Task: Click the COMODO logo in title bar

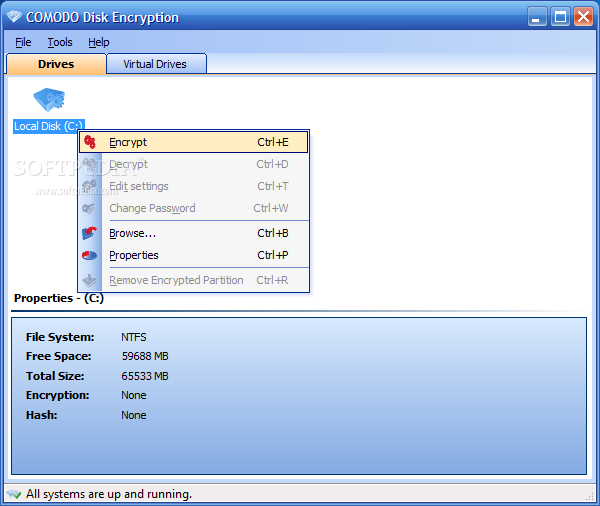Action: 14,16
